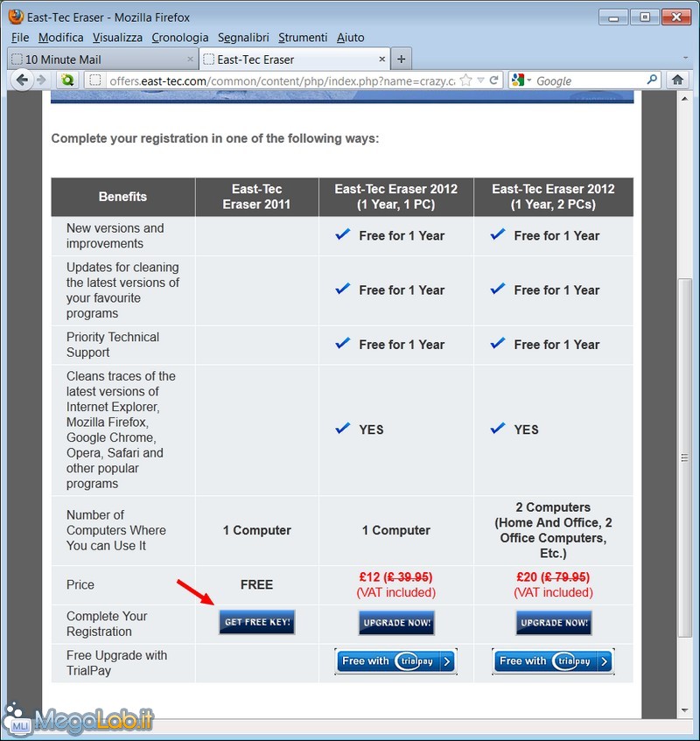
Task: Click 'Priority Technical Support' row label
Action: (113, 345)
